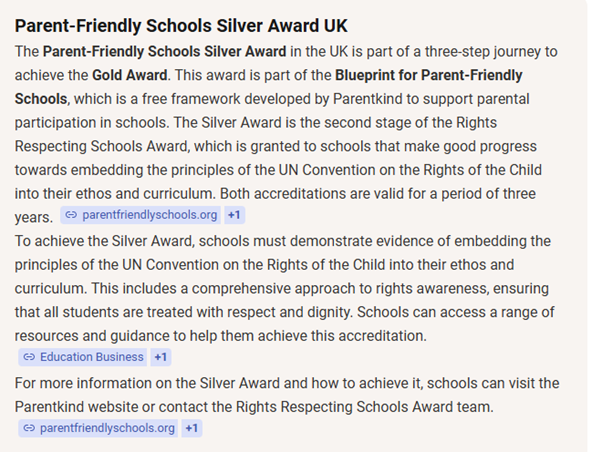This screenshot has width=602, height=452.
Task: Click bold 'Blueprint for Parent-Friendly' text
Action: [x=412, y=73]
